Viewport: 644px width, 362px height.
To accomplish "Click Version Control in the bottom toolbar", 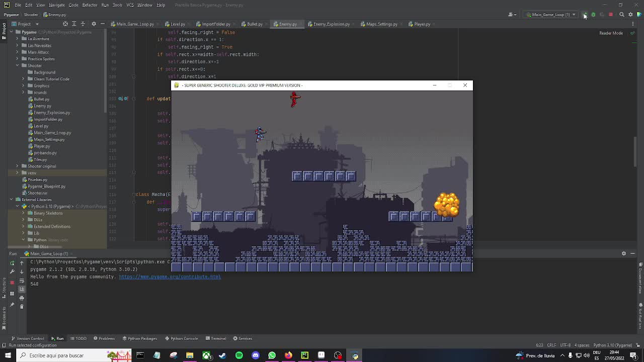I will pos(29,338).
